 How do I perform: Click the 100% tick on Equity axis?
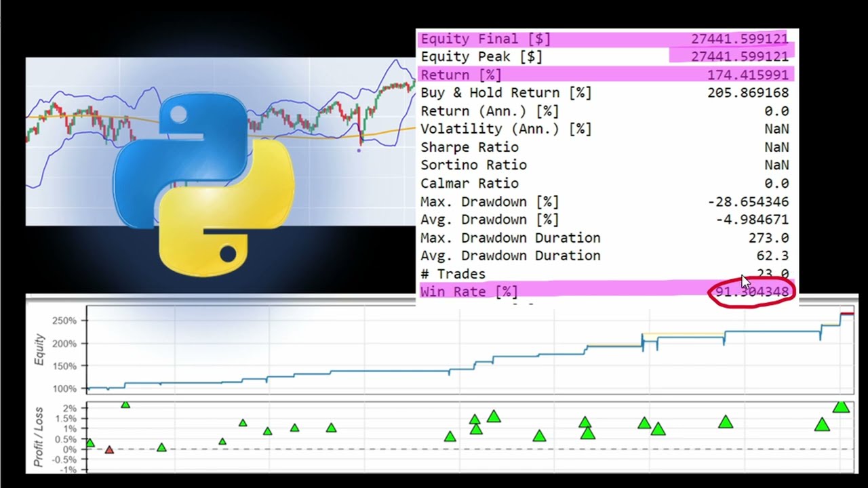point(64,389)
